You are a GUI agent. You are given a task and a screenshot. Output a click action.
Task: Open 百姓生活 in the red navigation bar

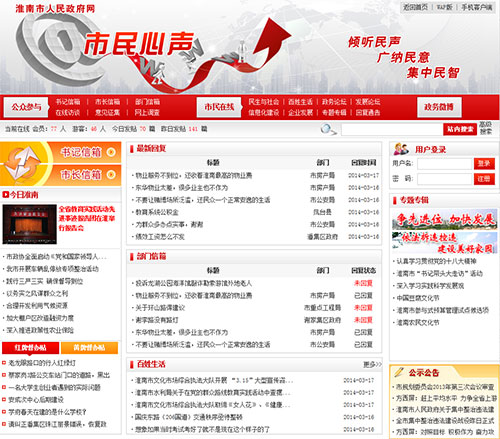(x=300, y=102)
